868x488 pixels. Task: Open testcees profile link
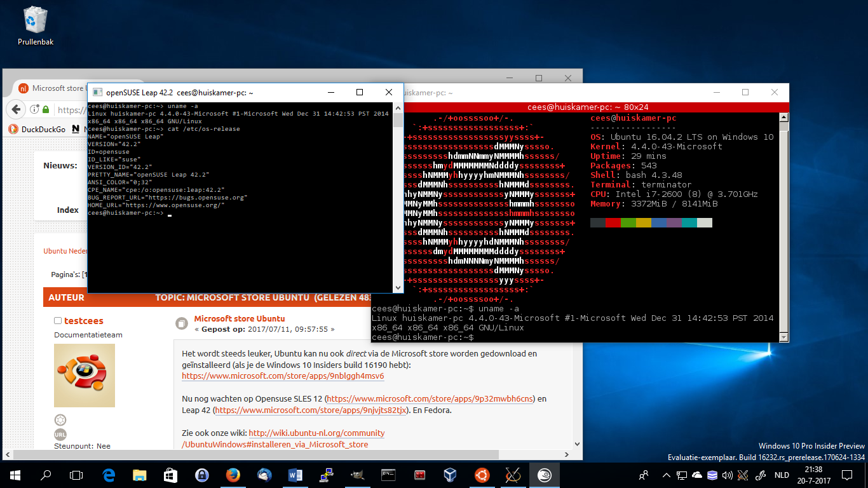click(83, 321)
